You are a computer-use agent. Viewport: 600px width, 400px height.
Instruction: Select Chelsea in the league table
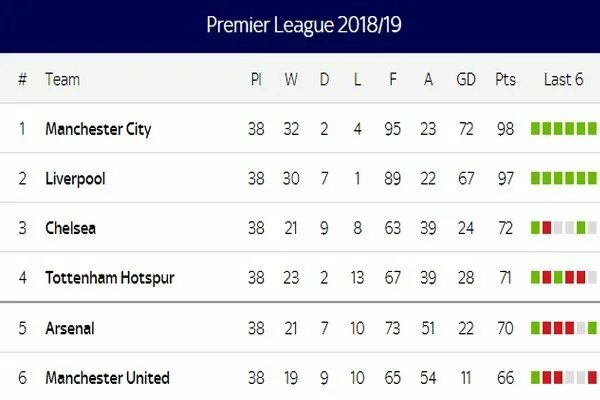tap(71, 229)
